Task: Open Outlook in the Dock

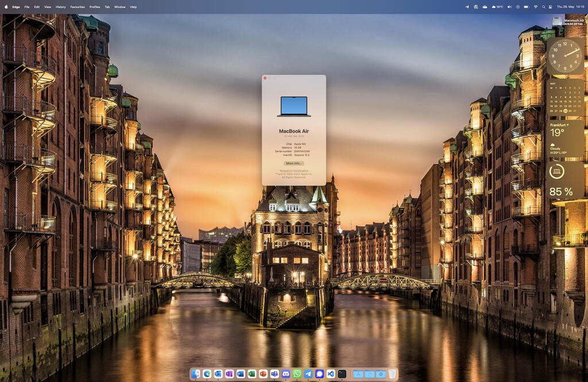Action: 218,374
